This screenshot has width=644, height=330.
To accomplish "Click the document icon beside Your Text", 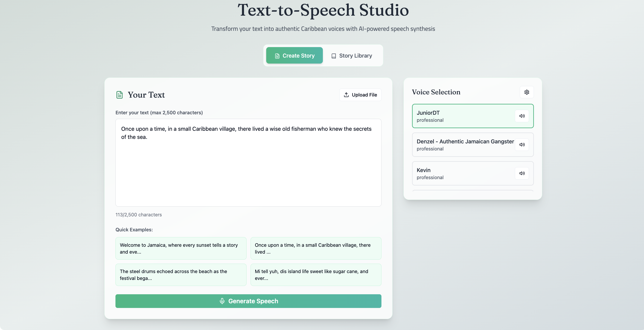I will coord(120,95).
